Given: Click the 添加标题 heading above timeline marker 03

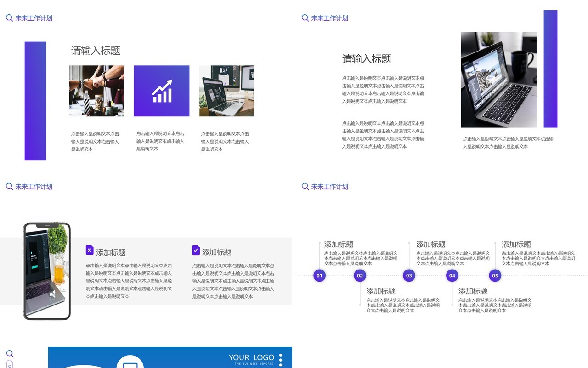Looking at the screenshot, I should pos(431,244).
